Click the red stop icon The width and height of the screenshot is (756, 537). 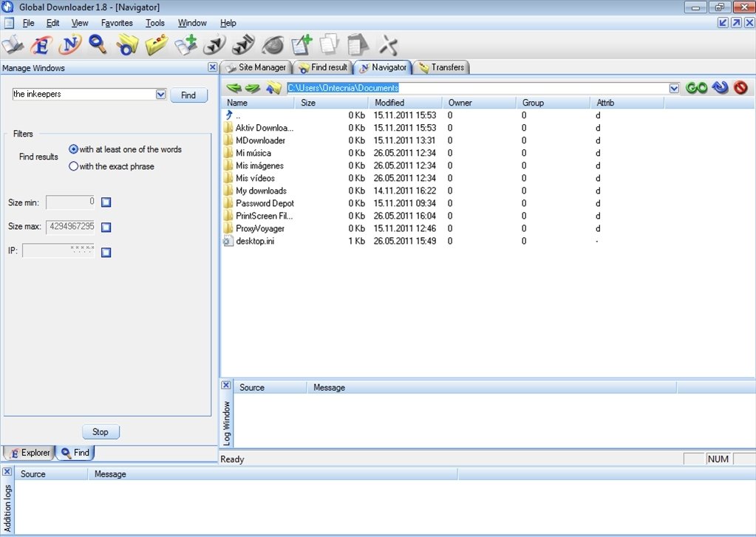pyautogui.click(x=740, y=87)
